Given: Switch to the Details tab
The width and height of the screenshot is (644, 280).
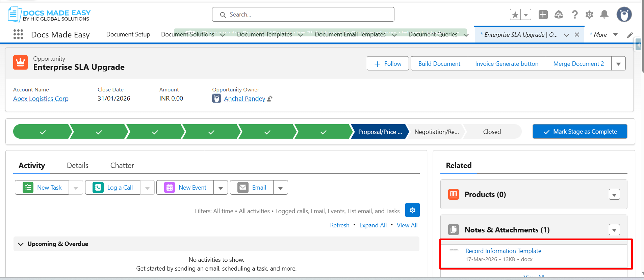Looking at the screenshot, I should (x=78, y=165).
